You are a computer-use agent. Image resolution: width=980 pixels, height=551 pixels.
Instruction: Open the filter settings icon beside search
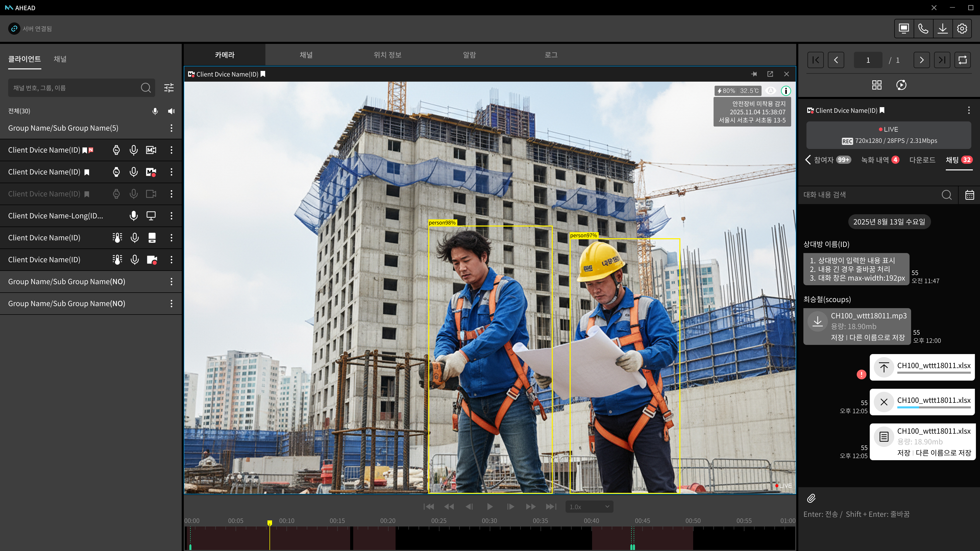[168, 88]
